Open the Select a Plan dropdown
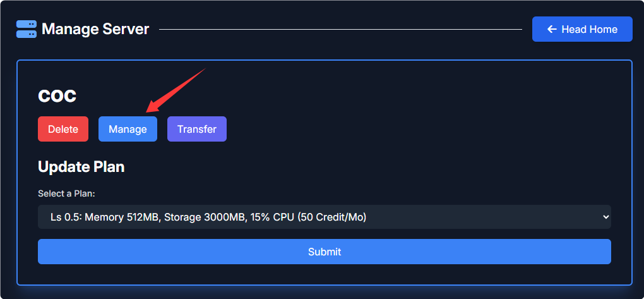 pyautogui.click(x=325, y=217)
